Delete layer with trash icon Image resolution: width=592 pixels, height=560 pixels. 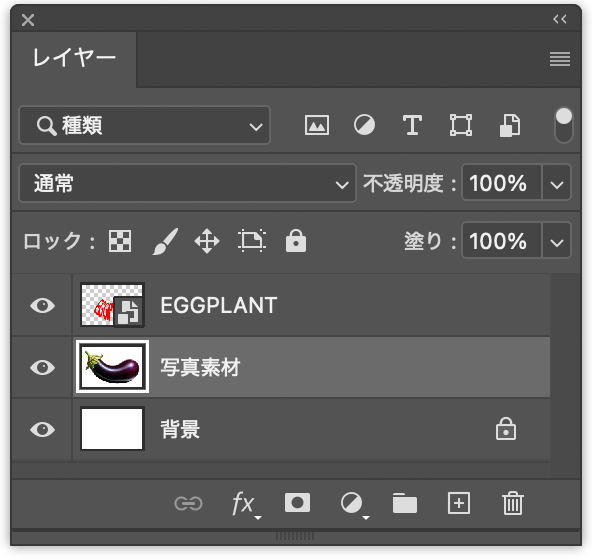pos(513,503)
